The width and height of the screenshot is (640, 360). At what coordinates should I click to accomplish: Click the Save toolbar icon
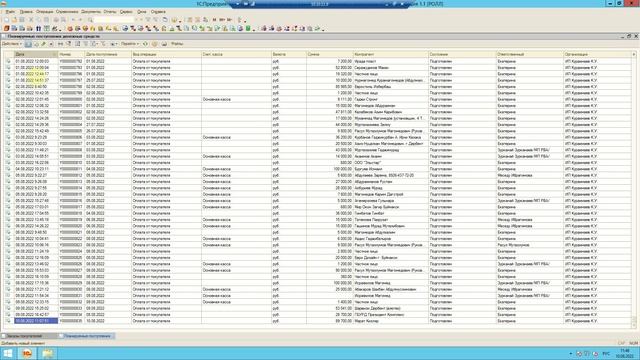(x=22, y=20)
